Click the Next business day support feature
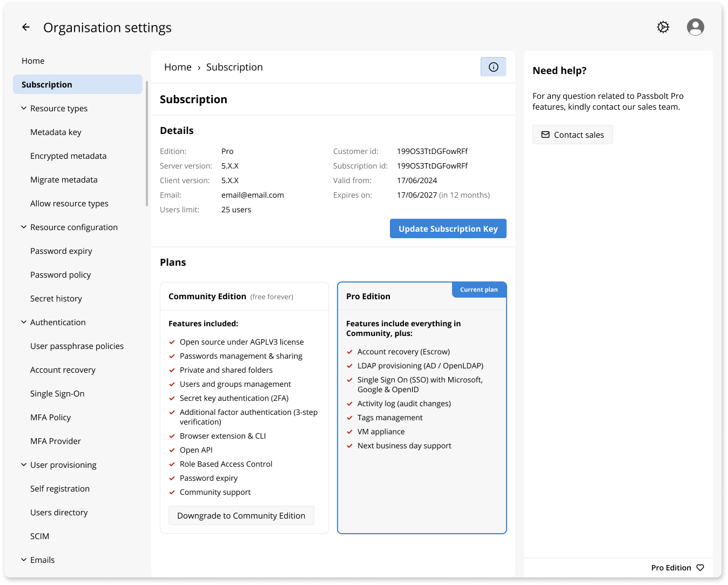Screen dimensions: 728x585 [405, 446]
